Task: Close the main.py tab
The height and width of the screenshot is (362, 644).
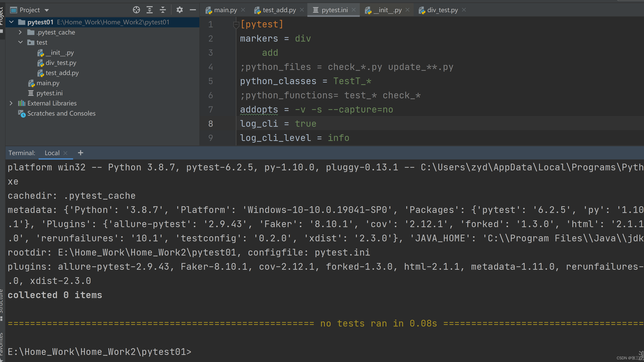Action: point(243,10)
